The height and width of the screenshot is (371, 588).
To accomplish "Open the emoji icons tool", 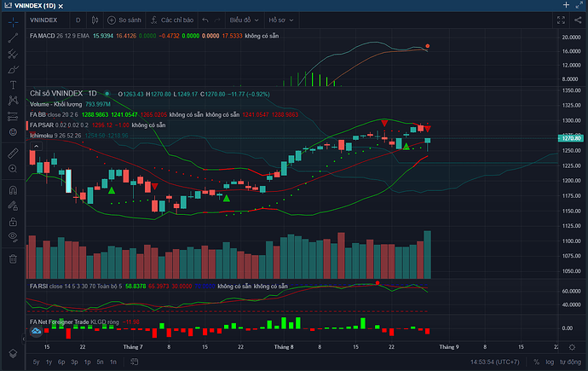I will (x=13, y=132).
